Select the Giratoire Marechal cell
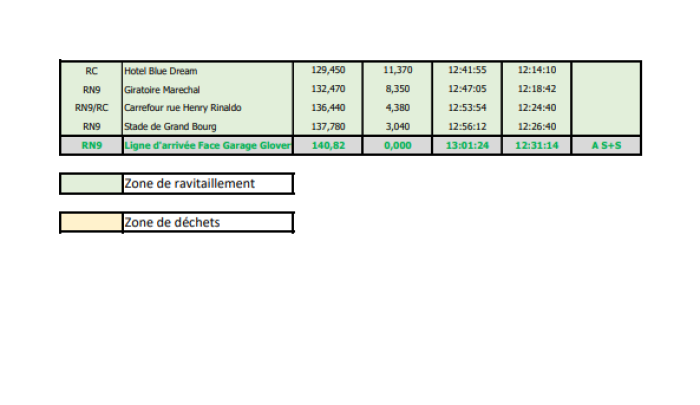The image size is (700, 405). (208, 89)
